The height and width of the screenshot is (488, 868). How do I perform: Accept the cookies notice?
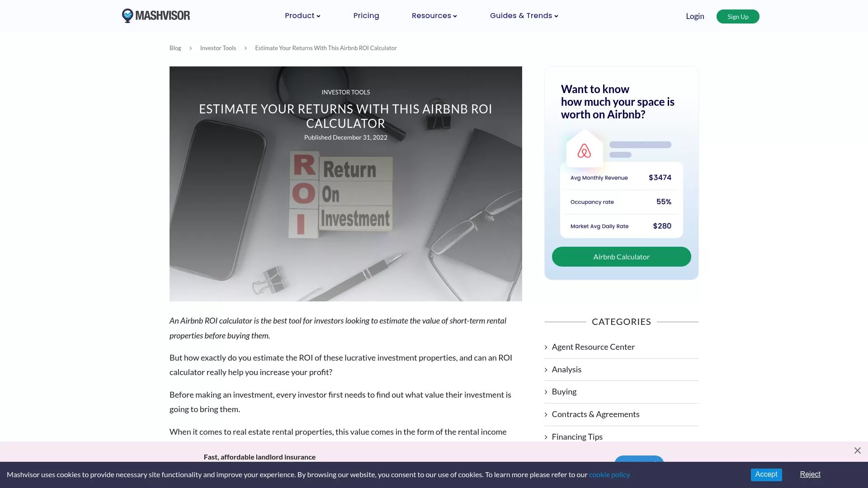click(x=766, y=474)
